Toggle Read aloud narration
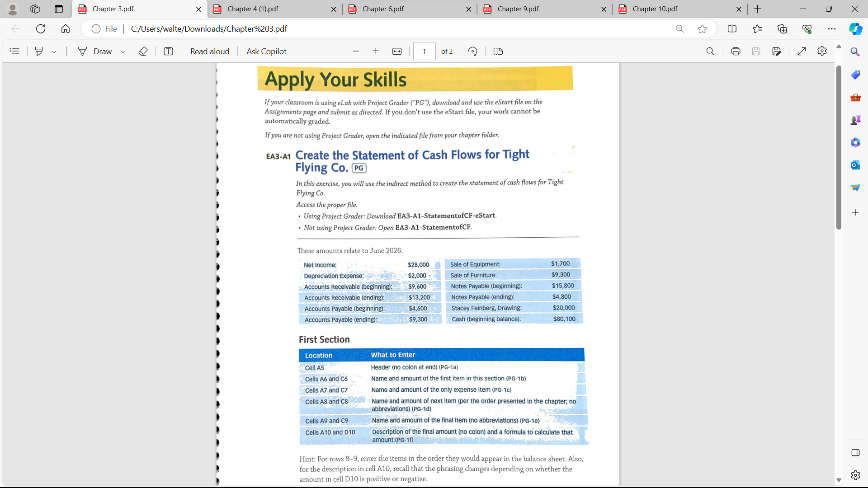The width and height of the screenshot is (868, 488). [x=209, y=51]
